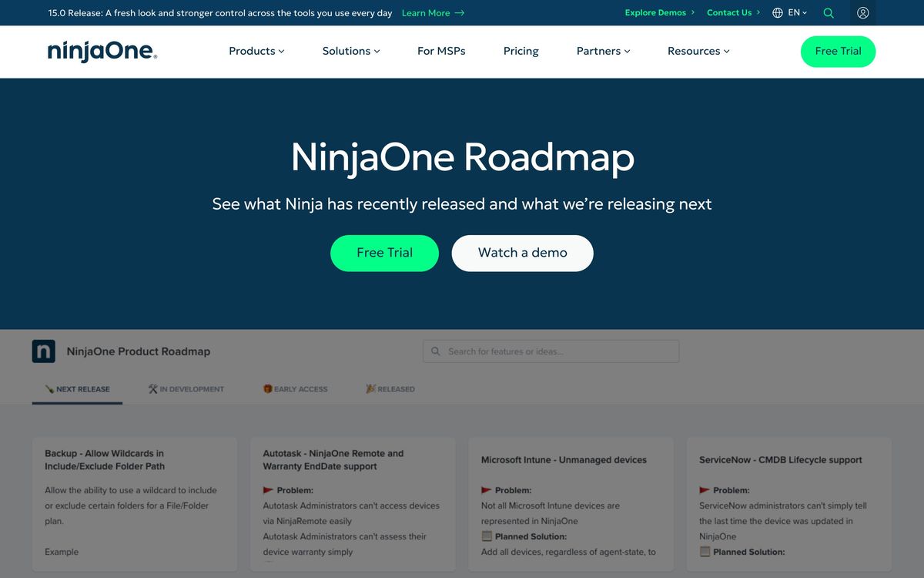Click the red Problem flag icon in Microsoft Intune card
The width and height of the screenshot is (924, 578).
(487, 490)
